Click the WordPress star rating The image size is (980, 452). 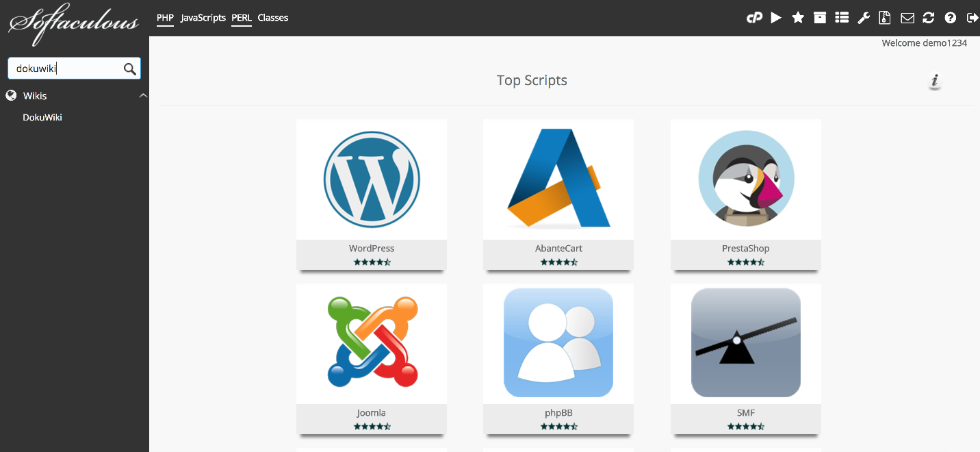click(x=372, y=262)
